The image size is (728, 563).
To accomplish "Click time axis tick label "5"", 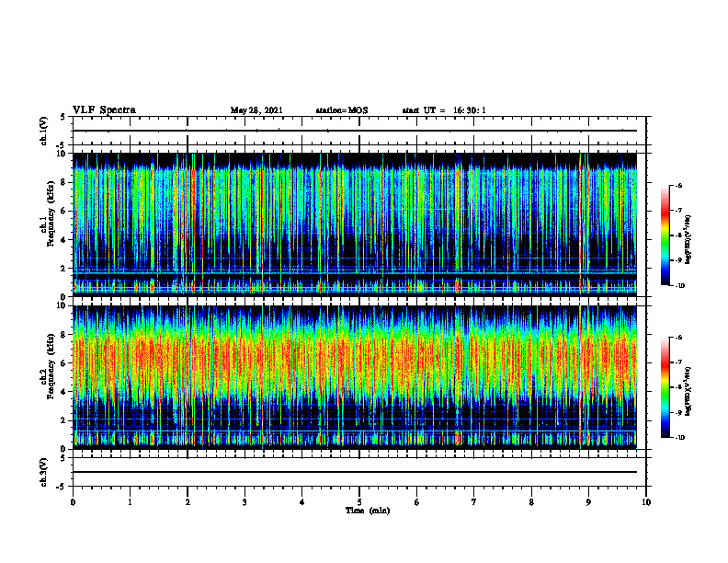I will 359,502.
